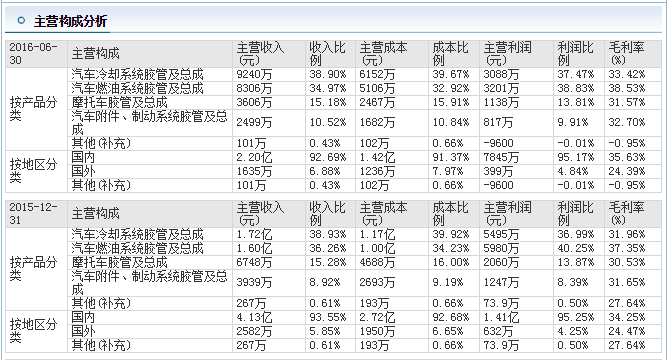
Task: Click revenue share 36.26%
Action: [x=328, y=248]
